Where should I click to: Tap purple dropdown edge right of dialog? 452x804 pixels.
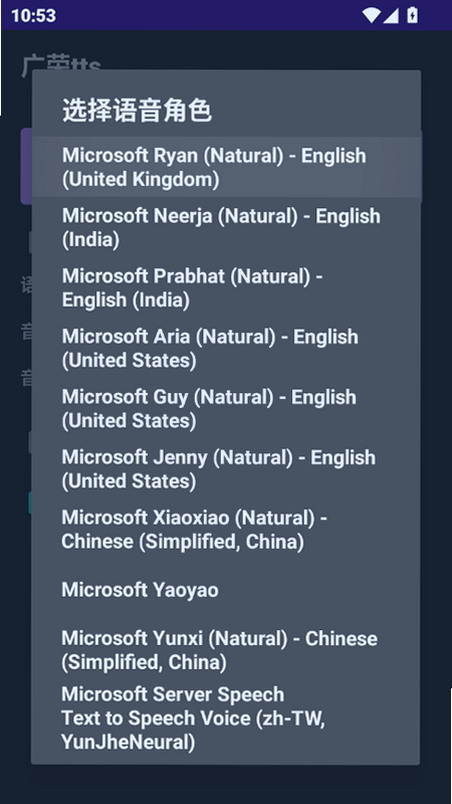tap(421, 167)
